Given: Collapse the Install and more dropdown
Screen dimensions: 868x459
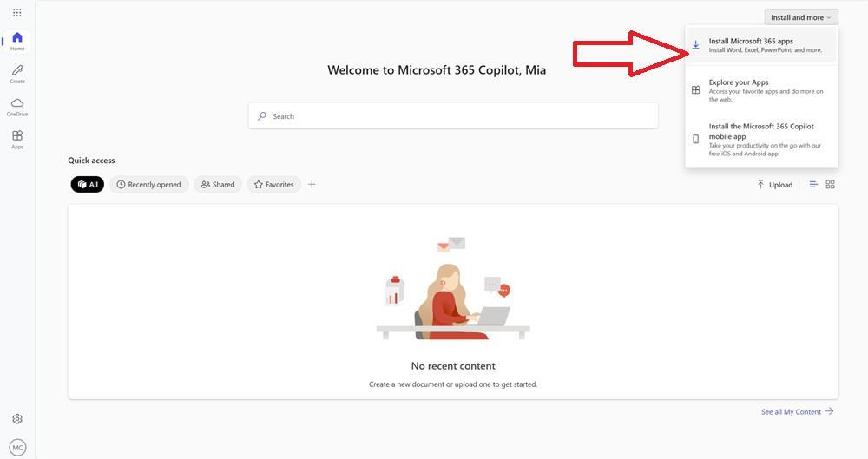Looking at the screenshot, I should (801, 17).
